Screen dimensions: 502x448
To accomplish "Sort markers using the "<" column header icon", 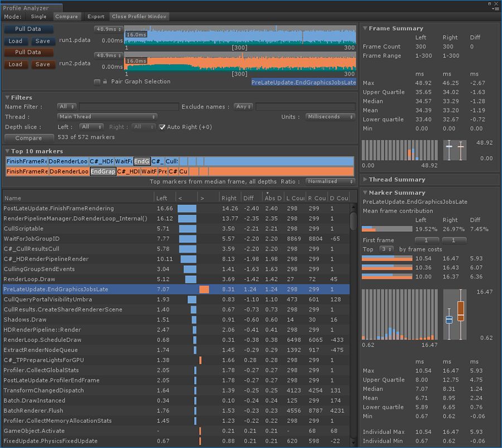I will tap(180, 198).
